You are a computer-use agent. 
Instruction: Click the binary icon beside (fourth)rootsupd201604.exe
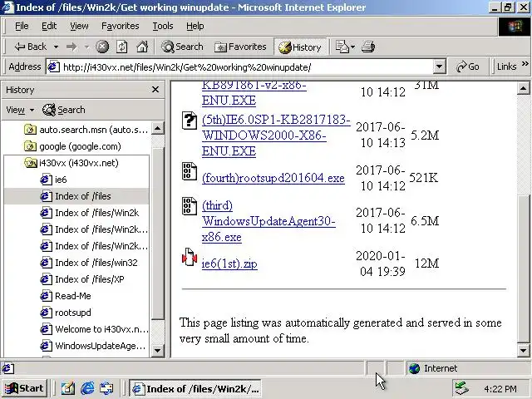(x=190, y=170)
